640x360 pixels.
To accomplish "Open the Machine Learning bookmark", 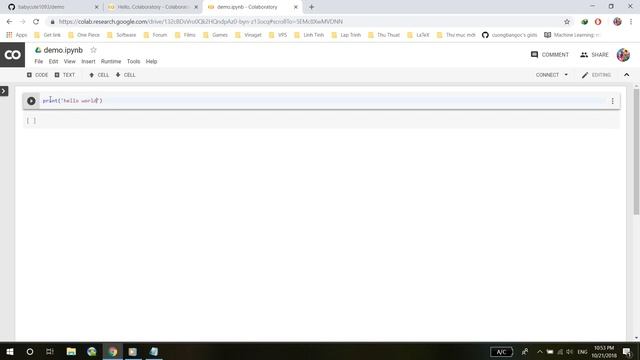I will pyautogui.click(x=571, y=35).
